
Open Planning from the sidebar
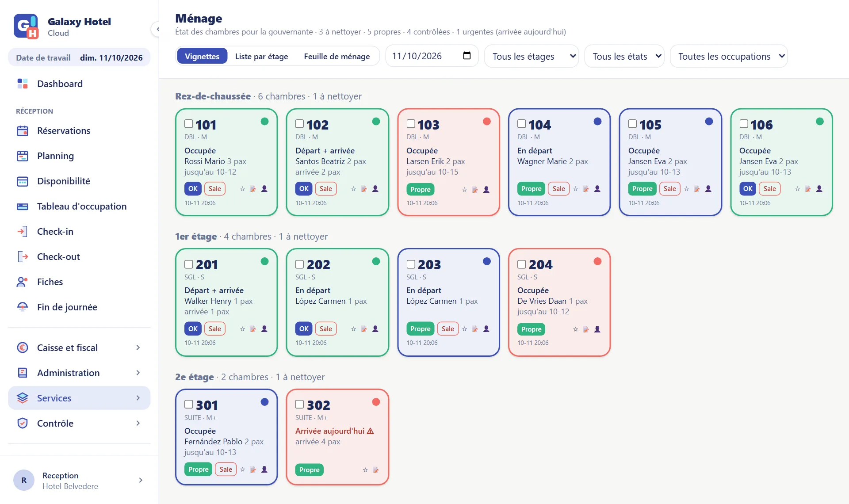pos(79,156)
